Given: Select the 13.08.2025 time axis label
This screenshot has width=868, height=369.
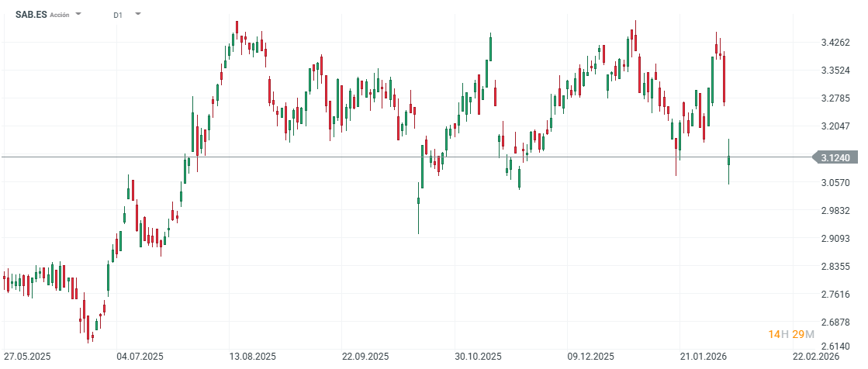Looking at the screenshot, I should point(253,357).
